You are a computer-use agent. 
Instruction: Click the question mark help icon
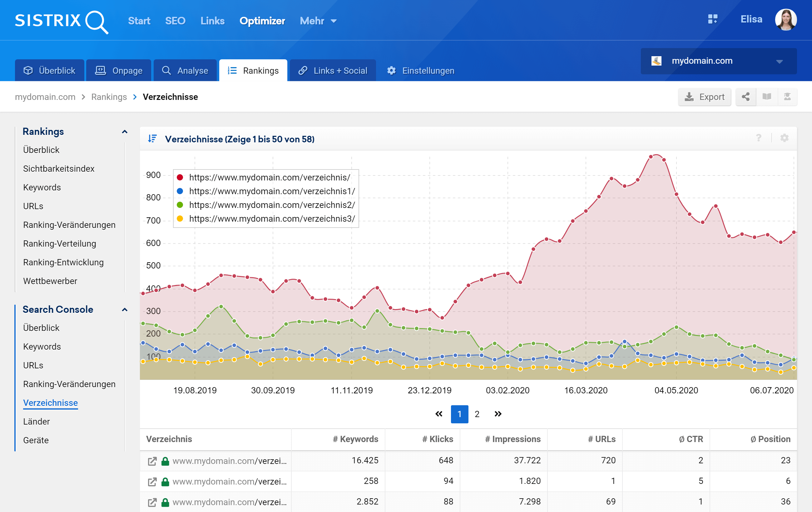(759, 138)
